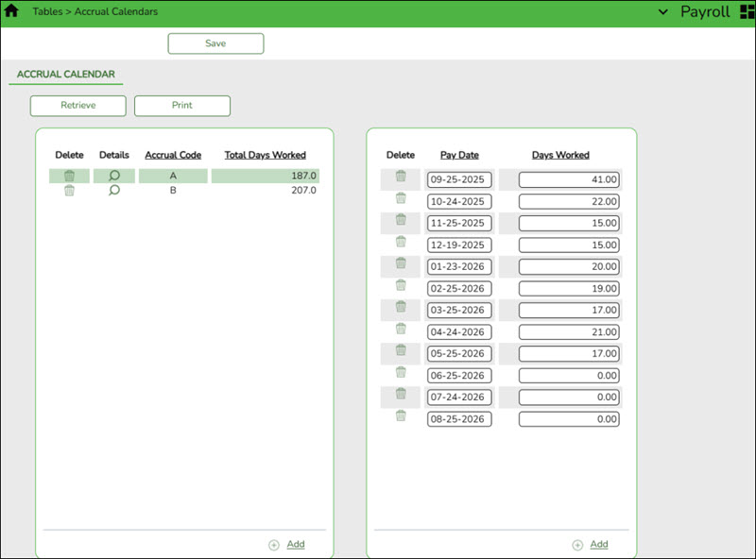Expand the dropdown chevron next to Payroll
Viewport: 756px width, 559px height.
point(661,12)
